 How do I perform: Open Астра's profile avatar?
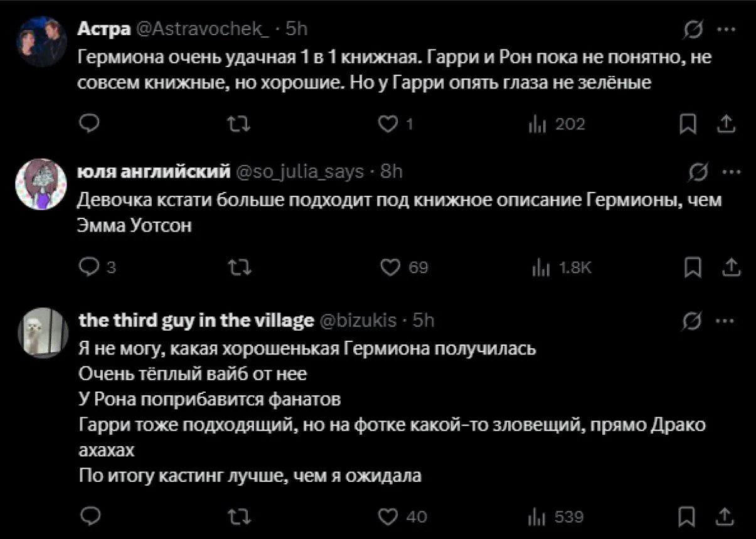[x=41, y=41]
